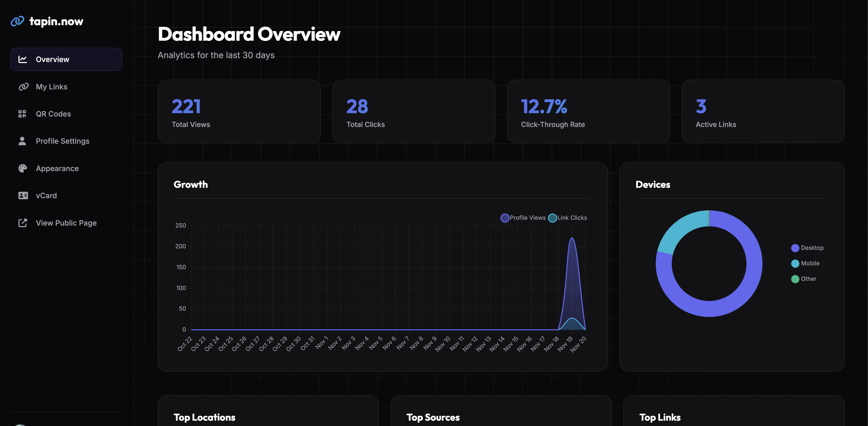
Task: Click the peak of the Profile Views spike
Action: (x=572, y=238)
